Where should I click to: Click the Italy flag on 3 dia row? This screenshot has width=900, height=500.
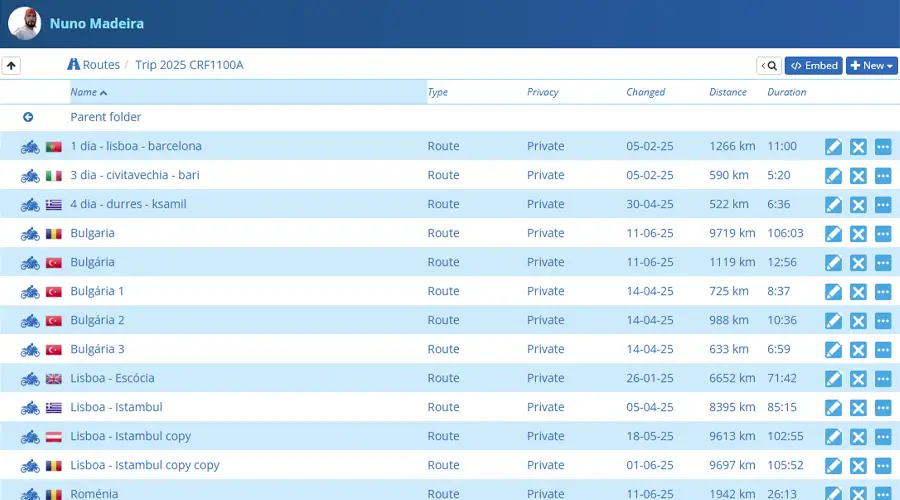[53, 176]
